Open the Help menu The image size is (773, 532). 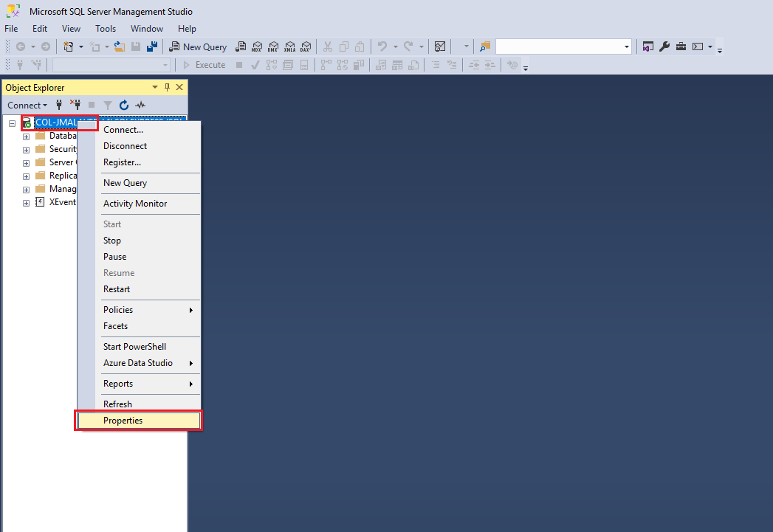click(x=187, y=29)
